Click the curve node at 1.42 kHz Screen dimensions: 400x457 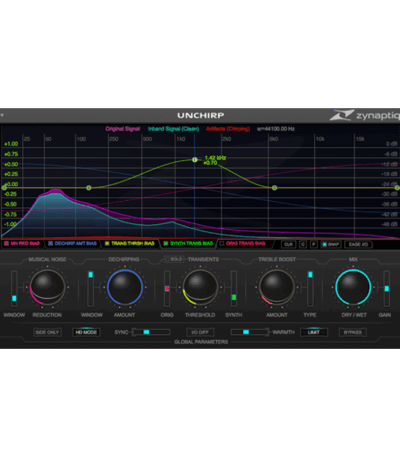click(195, 160)
